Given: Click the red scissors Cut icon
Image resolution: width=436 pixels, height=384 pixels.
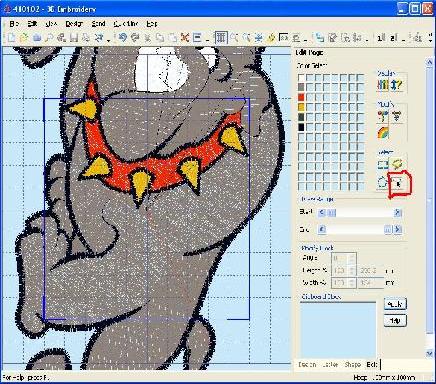Looking at the screenshot, I should [184, 38].
